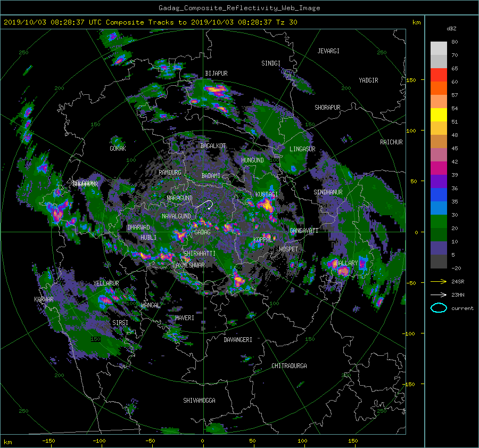
Task: Click the SHIRAHATTI city label
Action: [x=200, y=254]
